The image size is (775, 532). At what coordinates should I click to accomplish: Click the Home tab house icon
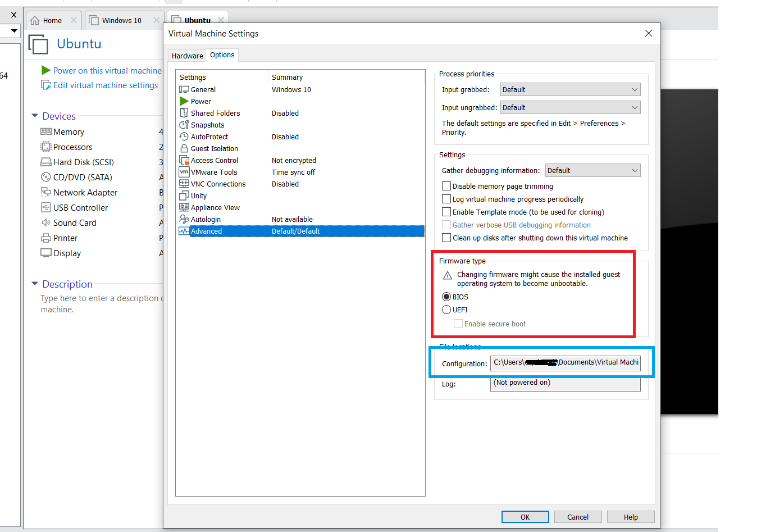pos(35,20)
